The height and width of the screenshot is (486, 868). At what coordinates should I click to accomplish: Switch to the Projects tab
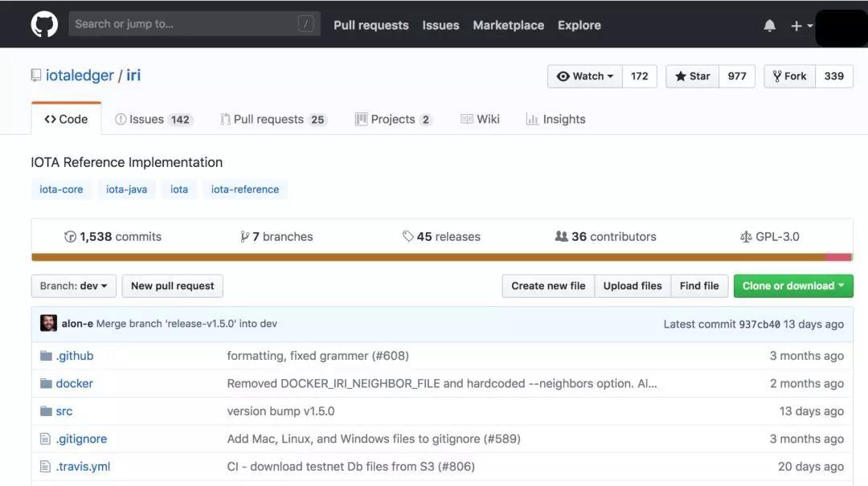[394, 119]
